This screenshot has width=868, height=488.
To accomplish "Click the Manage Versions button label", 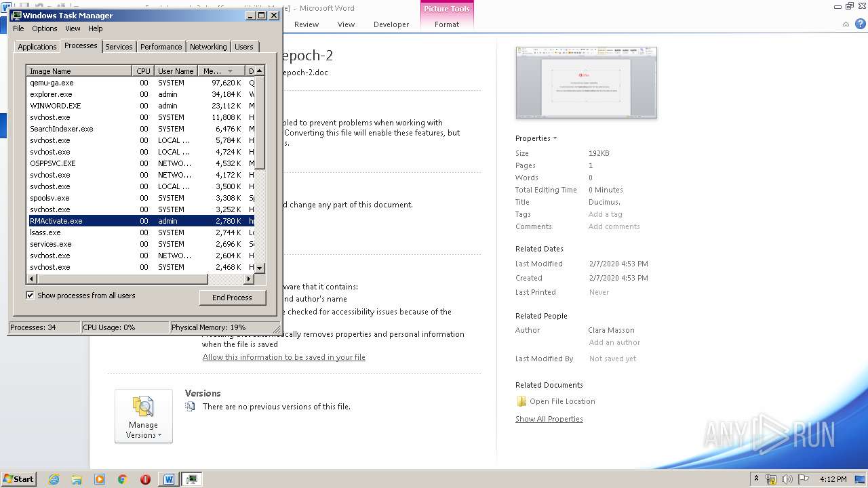I will click(x=143, y=430).
